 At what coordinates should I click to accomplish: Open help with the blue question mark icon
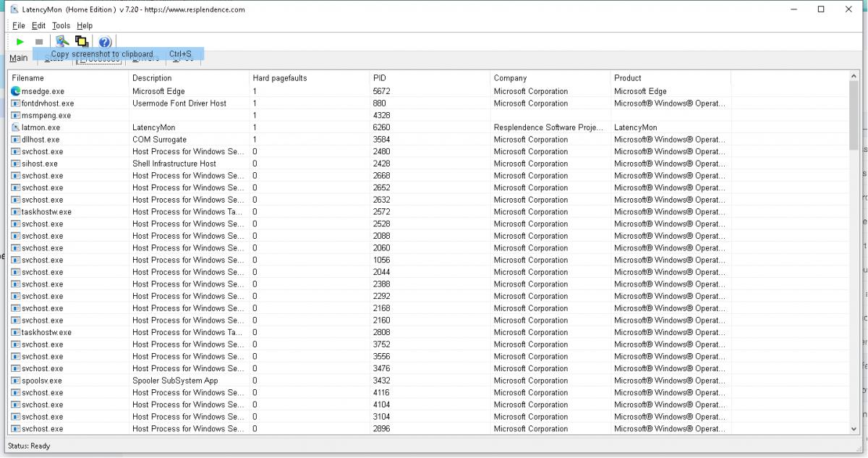[x=105, y=42]
